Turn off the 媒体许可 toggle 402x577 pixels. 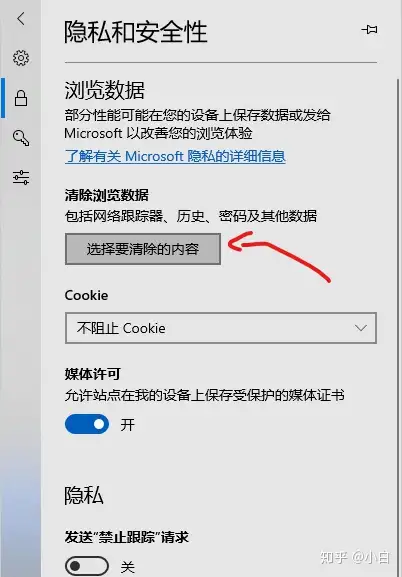[x=87, y=424]
